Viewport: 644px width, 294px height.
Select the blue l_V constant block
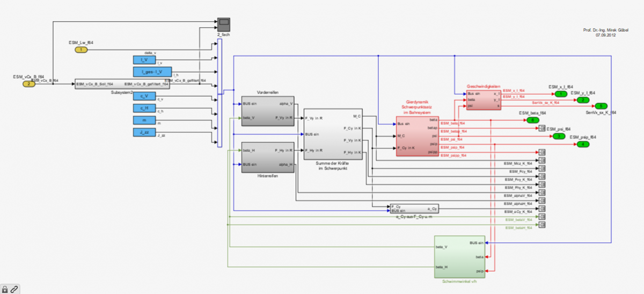tap(144, 60)
